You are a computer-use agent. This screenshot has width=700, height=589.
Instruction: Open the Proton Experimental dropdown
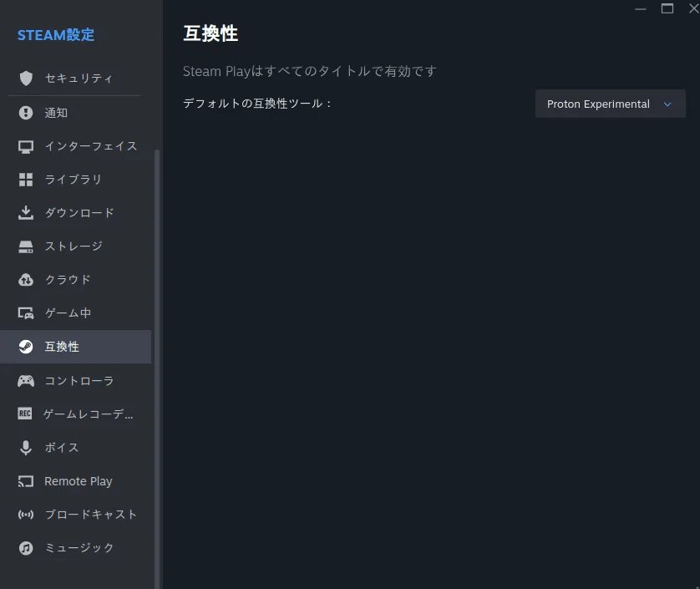click(610, 104)
